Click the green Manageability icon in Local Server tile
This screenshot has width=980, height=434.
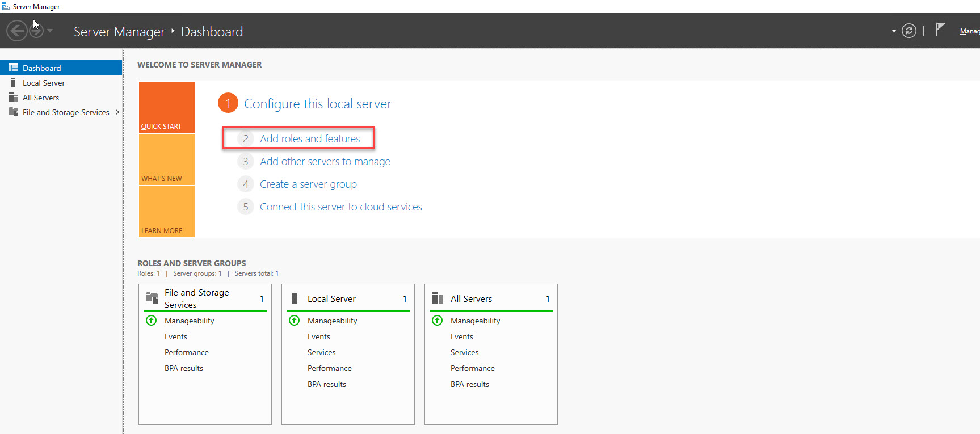[x=294, y=321]
